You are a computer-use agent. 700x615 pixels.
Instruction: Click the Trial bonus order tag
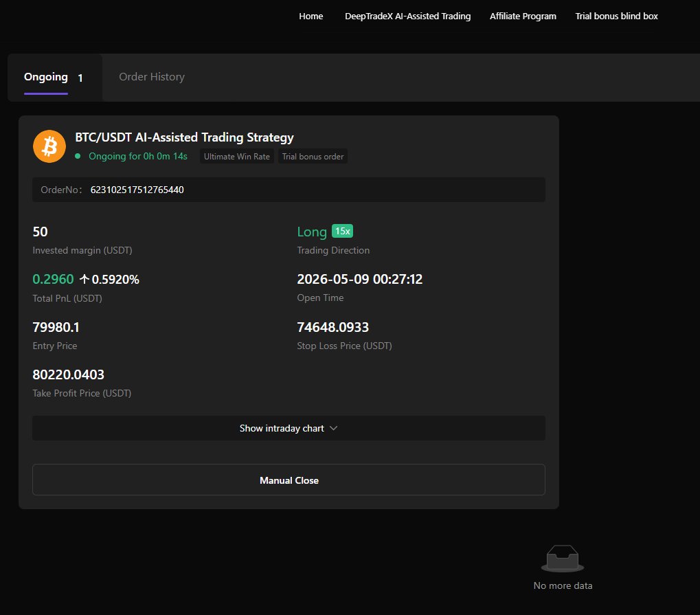[313, 156]
